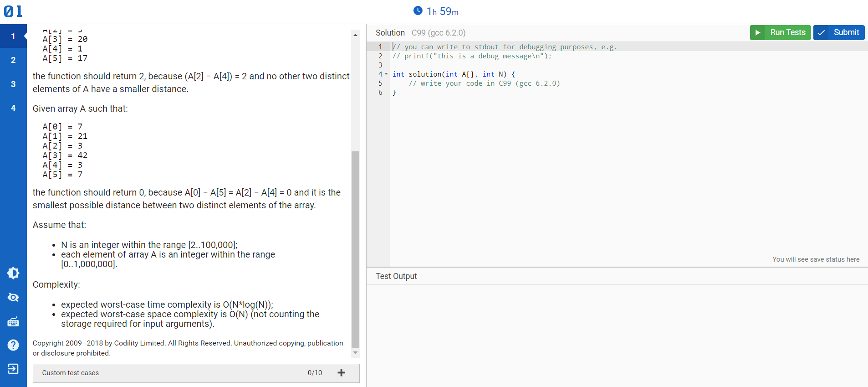This screenshot has height=387, width=868.
Task: Click the 0/10 test case counter
Action: pos(315,373)
